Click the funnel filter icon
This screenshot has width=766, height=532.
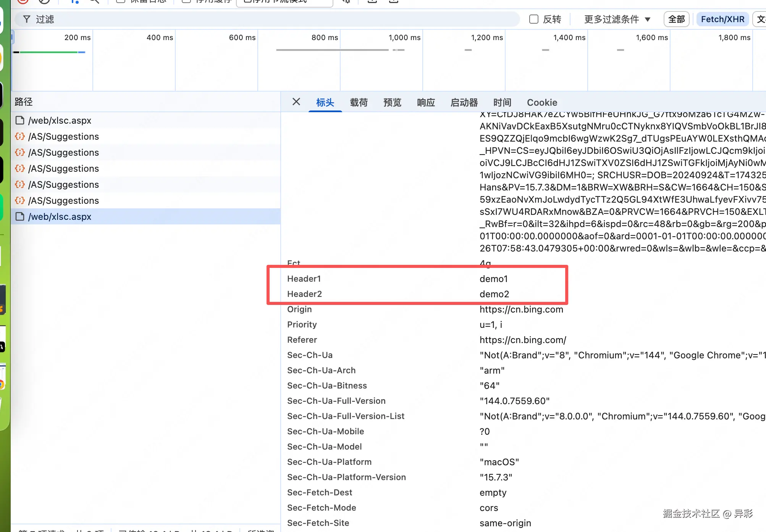tap(27, 19)
